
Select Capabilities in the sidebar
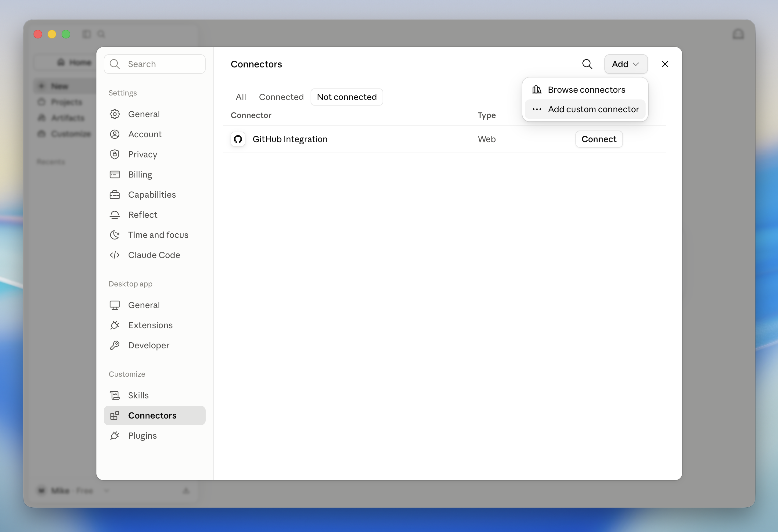[x=154, y=195]
